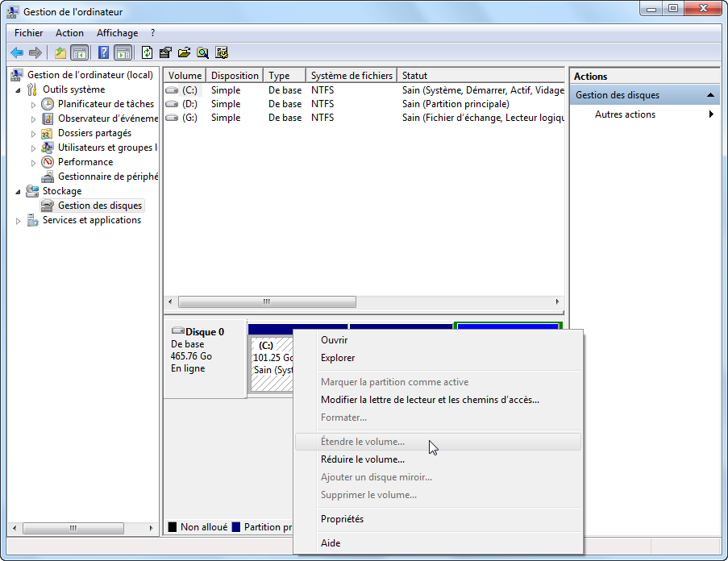Screen dimensions: 728x561
Task: Click the Open folder toolbar icon
Action: pyautogui.click(x=184, y=53)
